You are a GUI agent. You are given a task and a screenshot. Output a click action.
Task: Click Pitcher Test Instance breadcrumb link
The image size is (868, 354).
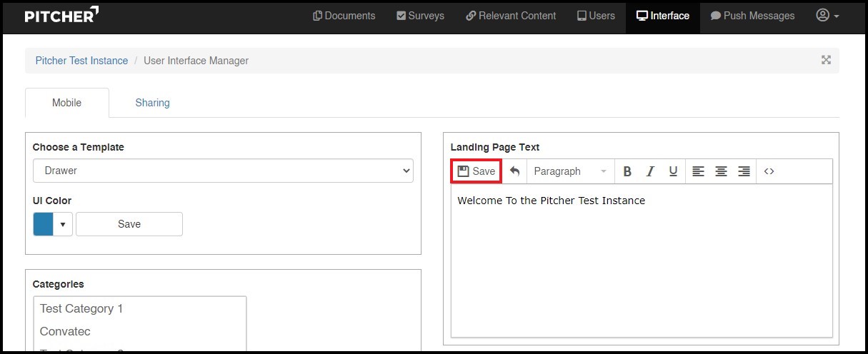click(x=81, y=61)
